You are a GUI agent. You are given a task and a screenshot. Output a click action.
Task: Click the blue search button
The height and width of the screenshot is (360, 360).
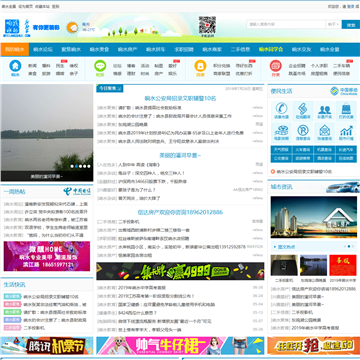point(351,24)
